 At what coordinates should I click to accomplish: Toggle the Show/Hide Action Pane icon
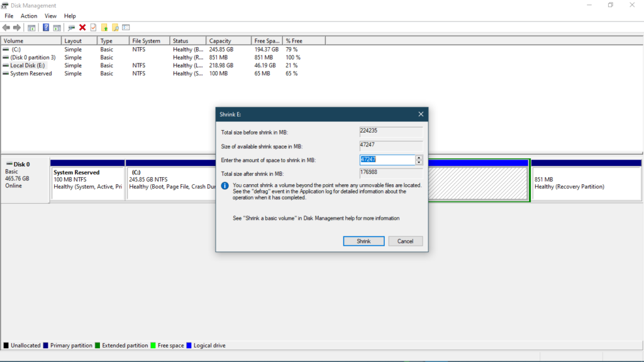point(58,27)
